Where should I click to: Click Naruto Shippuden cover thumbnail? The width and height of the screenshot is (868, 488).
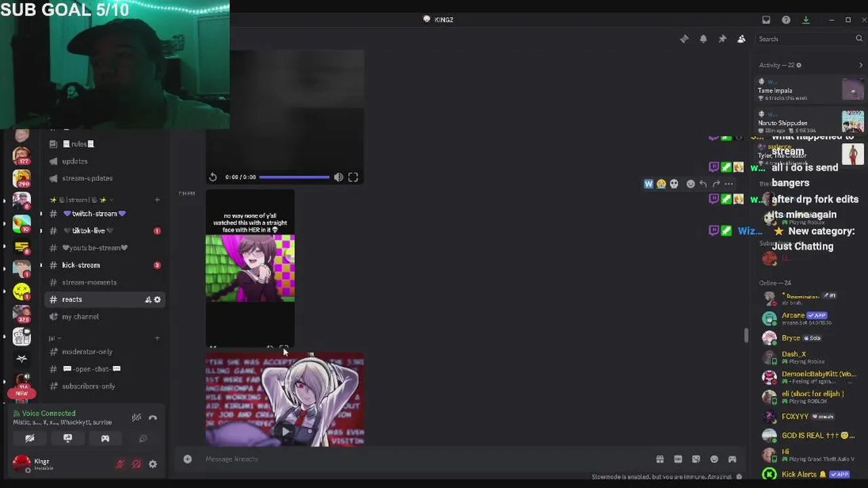point(852,121)
